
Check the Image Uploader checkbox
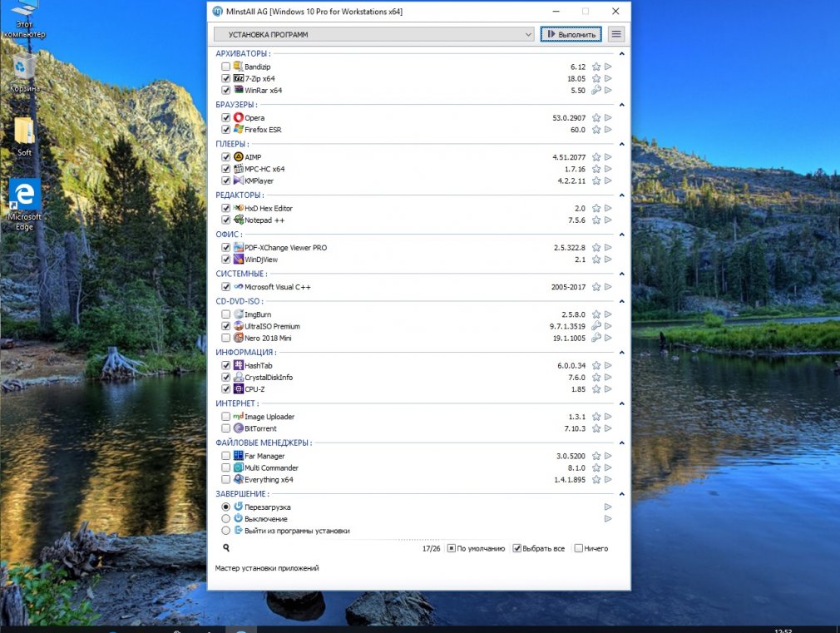pos(225,417)
